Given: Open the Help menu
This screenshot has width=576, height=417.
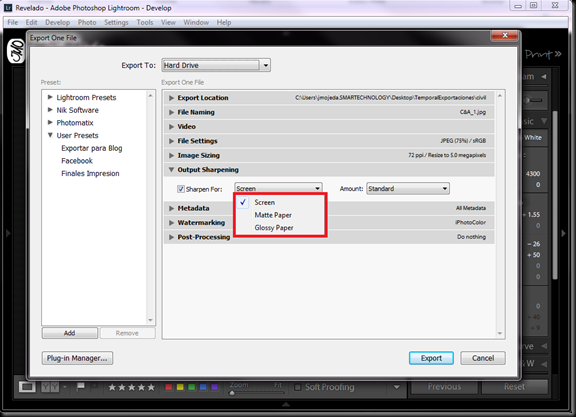Looking at the screenshot, I should (224, 22).
